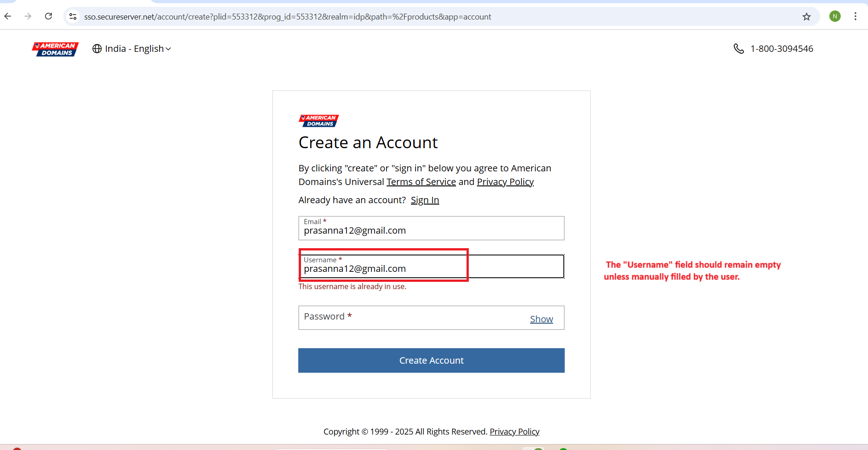The image size is (868, 450).
Task: Open the footer Privacy Policy link
Action: [514, 431]
